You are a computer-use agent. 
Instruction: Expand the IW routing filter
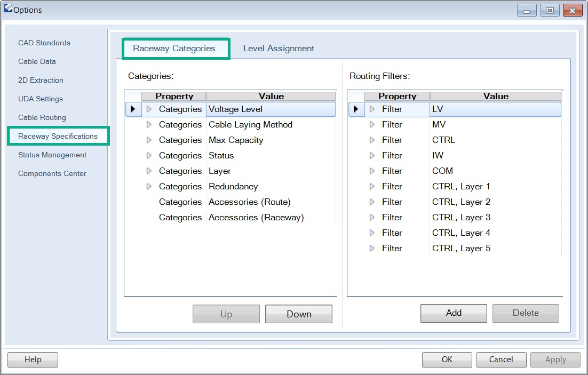coord(372,155)
